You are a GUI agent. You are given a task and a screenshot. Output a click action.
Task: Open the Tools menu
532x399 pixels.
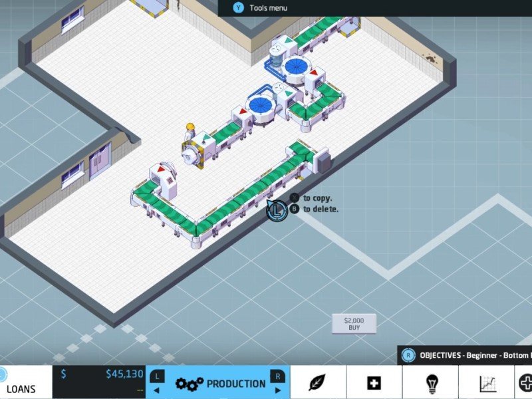[268, 8]
